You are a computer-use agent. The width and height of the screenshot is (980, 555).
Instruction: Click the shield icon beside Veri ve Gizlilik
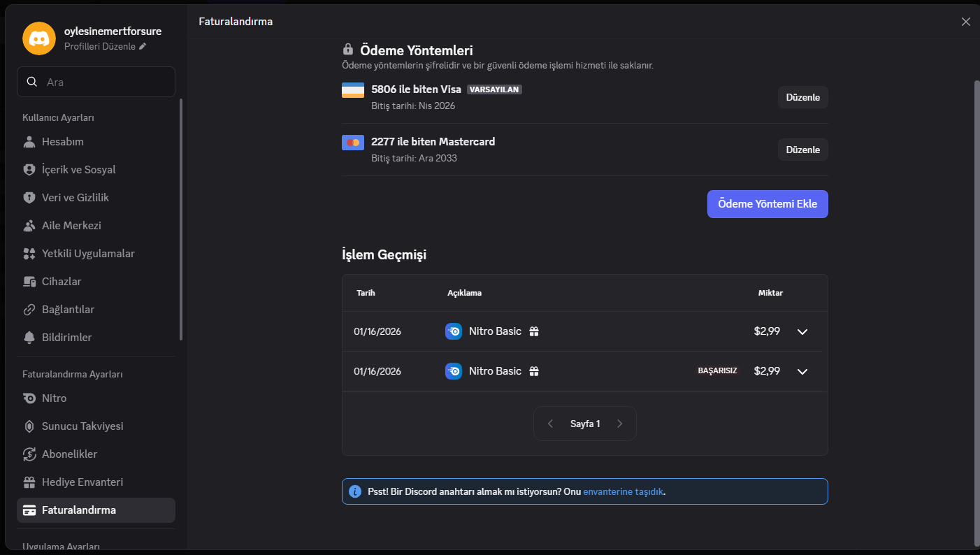(x=29, y=198)
